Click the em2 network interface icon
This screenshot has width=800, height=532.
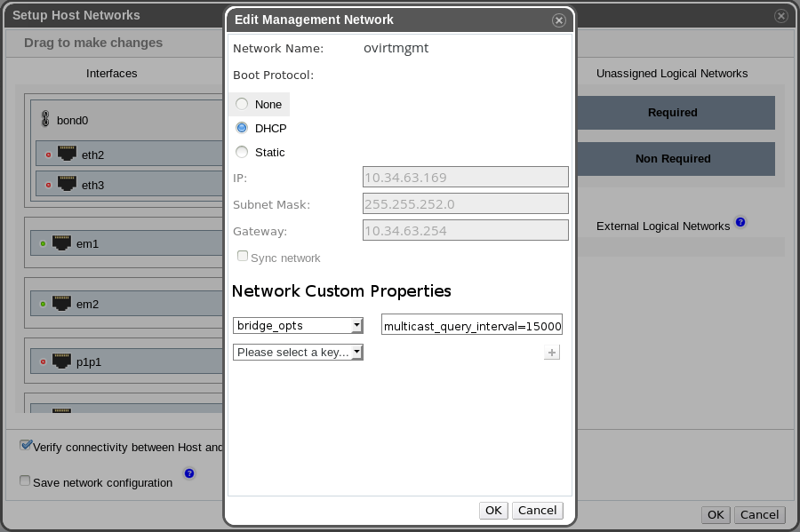pos(62,303)
